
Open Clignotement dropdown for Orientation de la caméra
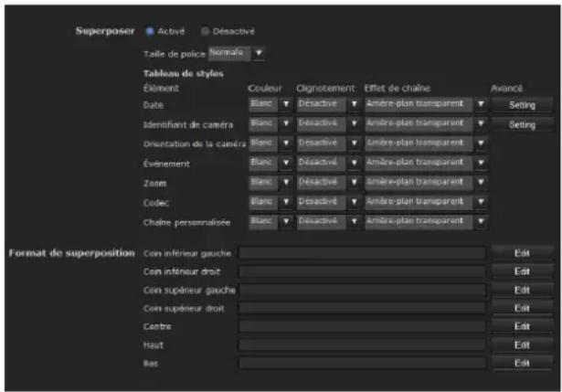tap(329, 143)
